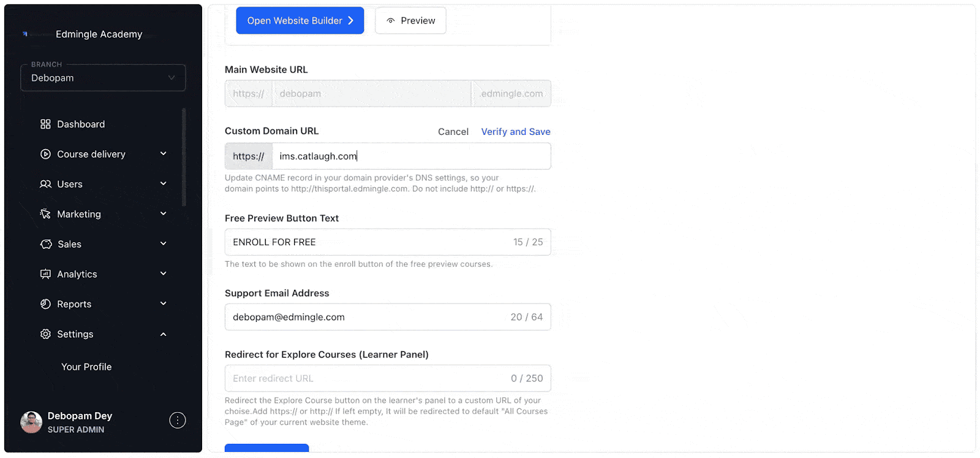Click the Preview button
This screenshot has width=980, height=458.
pyautogui.click(x=410, y=21)
